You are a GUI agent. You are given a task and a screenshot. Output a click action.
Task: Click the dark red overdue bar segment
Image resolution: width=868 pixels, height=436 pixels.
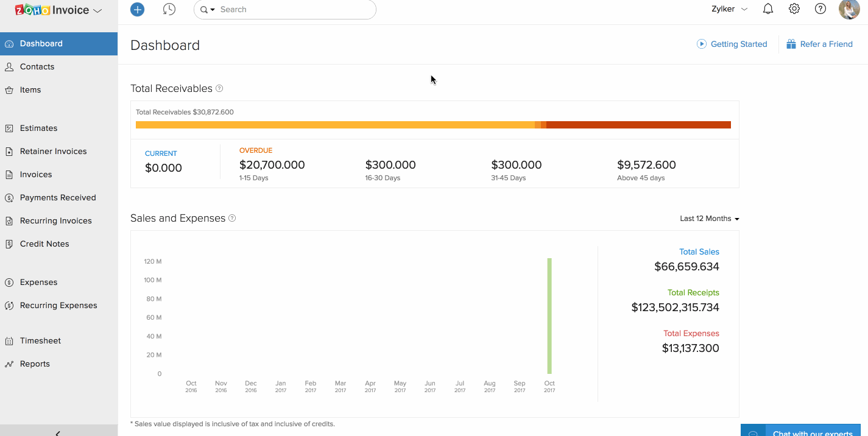(x=638, y=125)
